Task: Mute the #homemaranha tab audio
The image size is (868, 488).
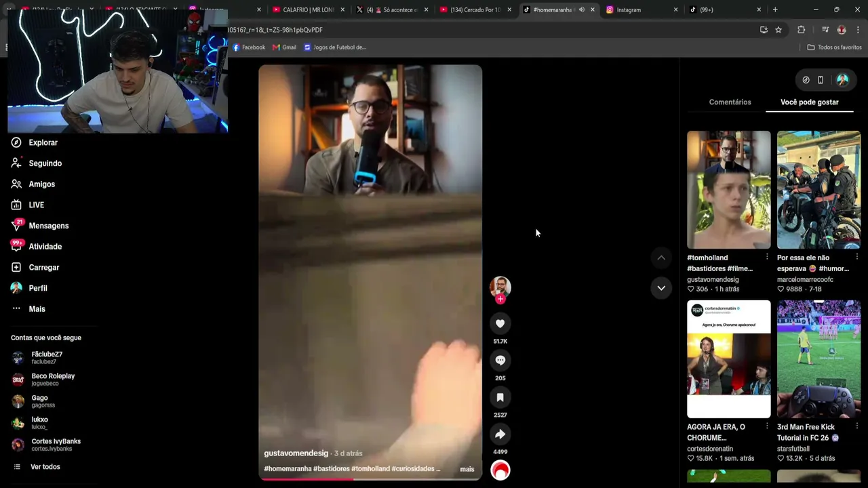Action: tap(581, 9)
